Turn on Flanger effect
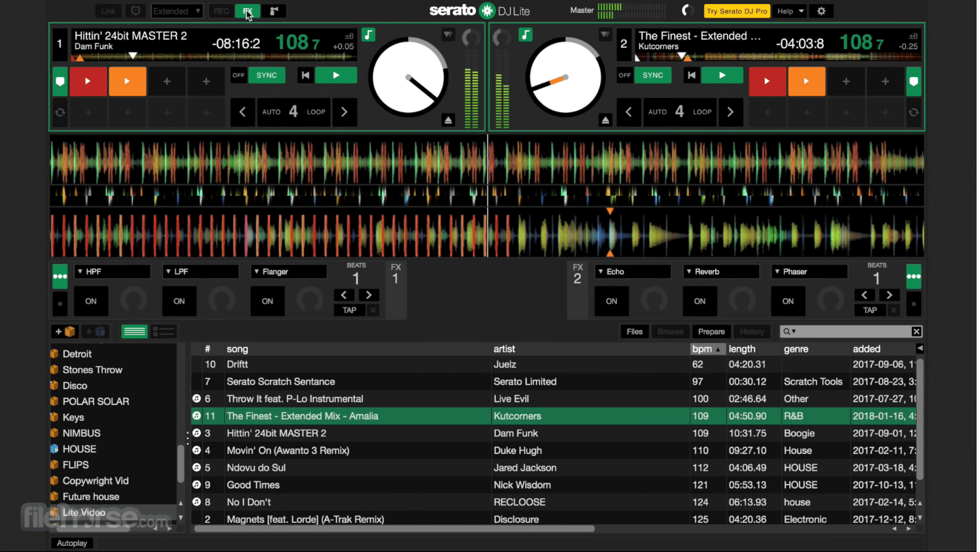The image size is (980, 552). [x=268, y=301]
